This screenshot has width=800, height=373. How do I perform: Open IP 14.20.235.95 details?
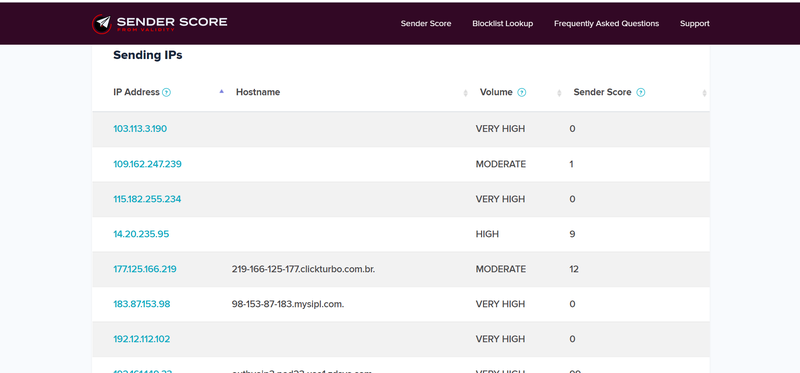(x=141, y=234)
